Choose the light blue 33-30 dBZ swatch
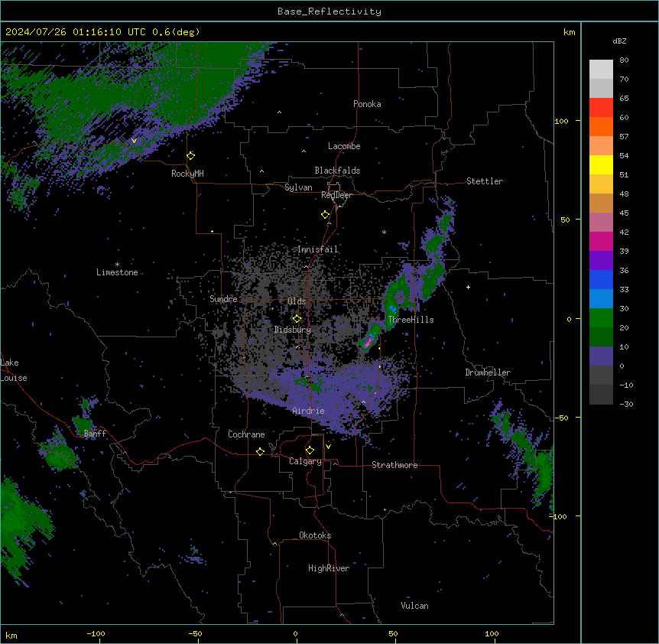This screenshot has height=644, width=659. (601, 299)
